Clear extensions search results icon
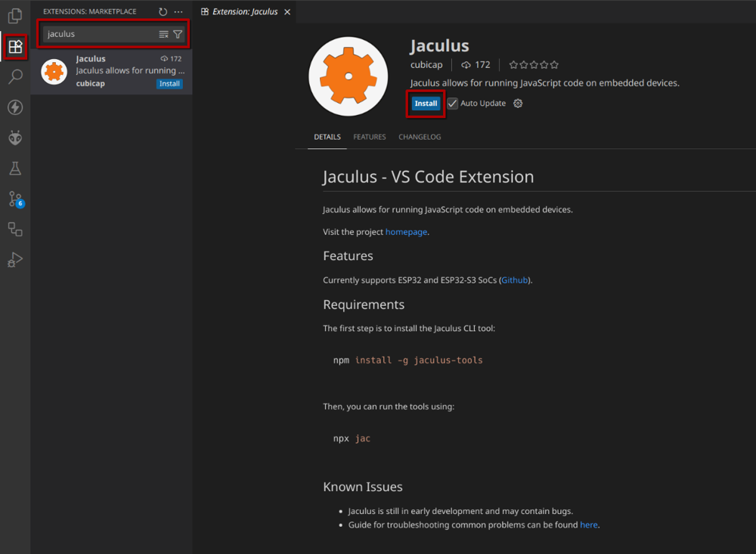756x554 pixels. point(164,34)
